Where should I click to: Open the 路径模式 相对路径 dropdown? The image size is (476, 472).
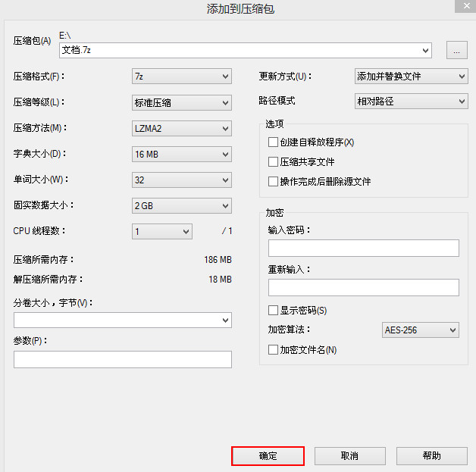pos(412,101)
